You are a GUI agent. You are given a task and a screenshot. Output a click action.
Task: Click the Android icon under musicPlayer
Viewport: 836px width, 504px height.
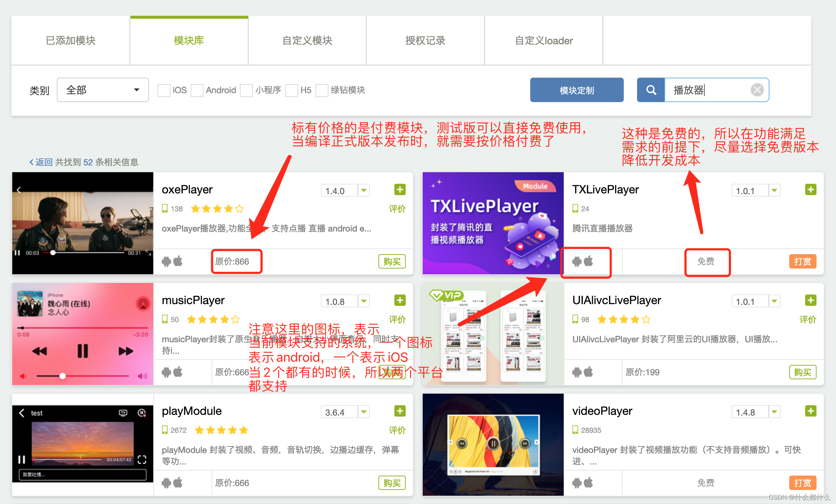coord(167,372)
